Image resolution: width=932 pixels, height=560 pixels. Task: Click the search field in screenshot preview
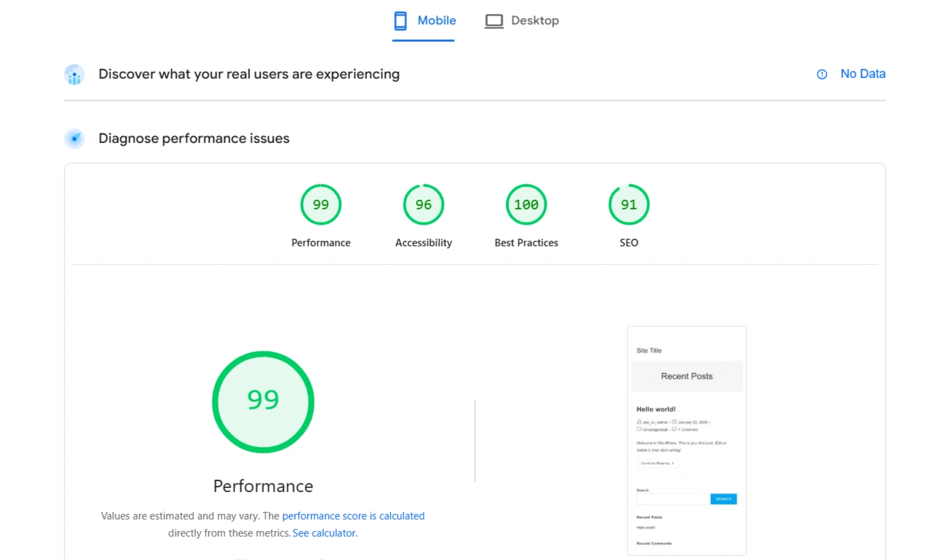point(673,499)
